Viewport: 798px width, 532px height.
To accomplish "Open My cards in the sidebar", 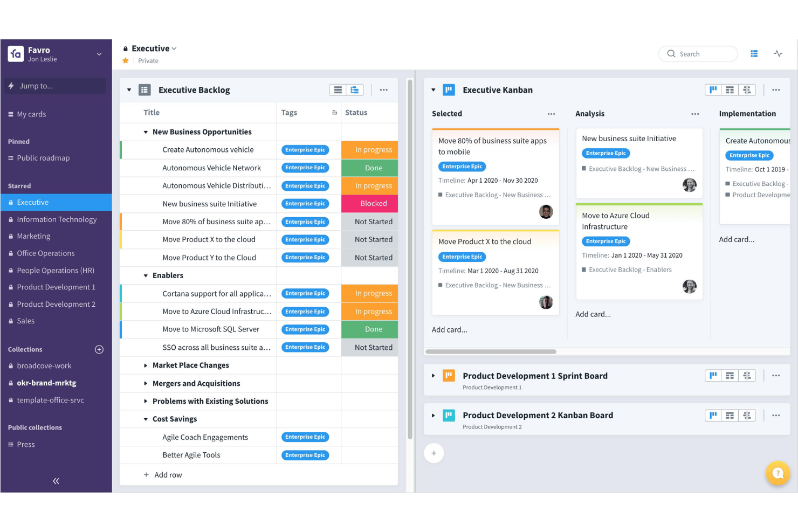I will click(x=31, y=114).
